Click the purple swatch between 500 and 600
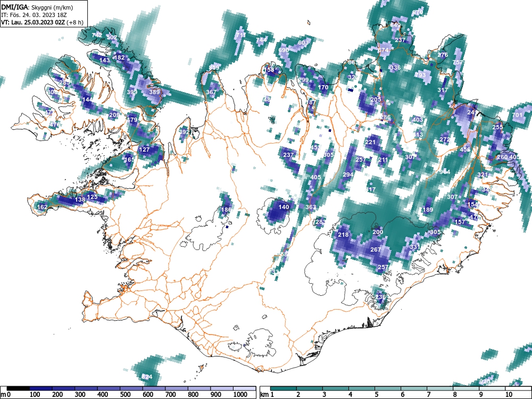 pyautogui.click(x=131, y=388)
